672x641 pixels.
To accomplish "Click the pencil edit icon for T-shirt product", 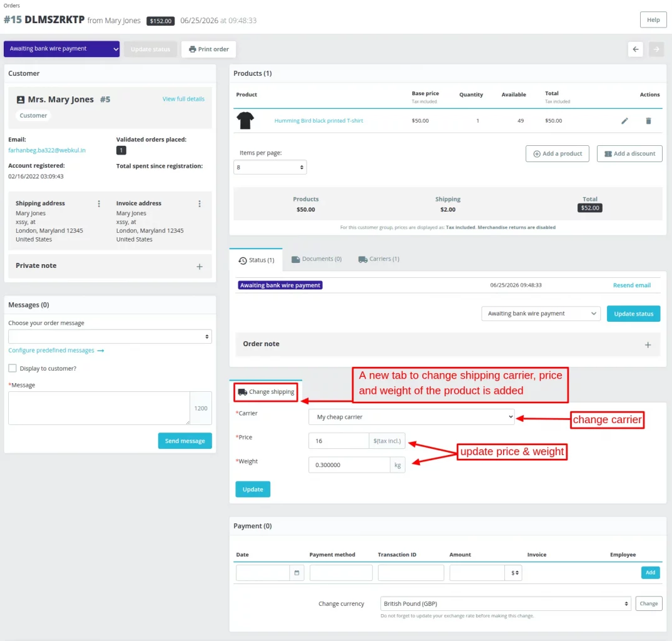I will [624, 121].
